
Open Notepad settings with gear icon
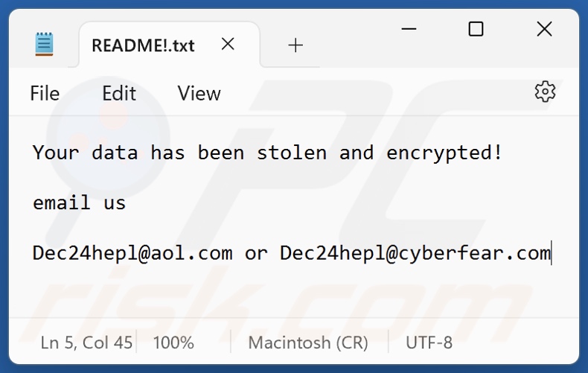(x=545, y=92)
